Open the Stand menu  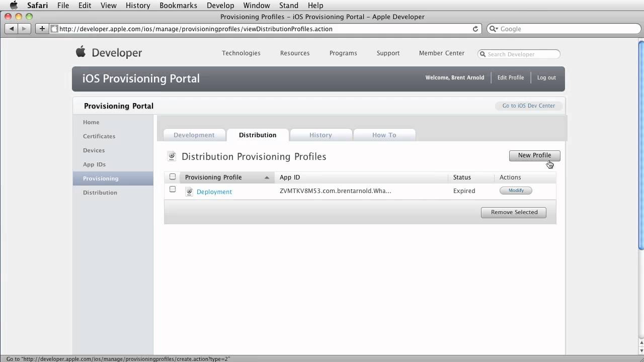point(289,6)
